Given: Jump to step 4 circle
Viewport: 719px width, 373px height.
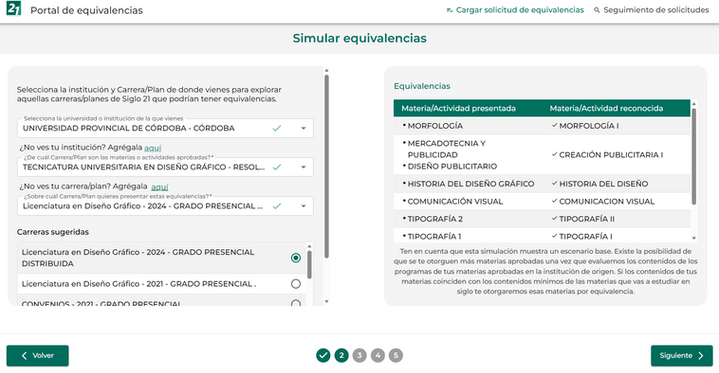Looking at the screenshot, I should [378, 355].
